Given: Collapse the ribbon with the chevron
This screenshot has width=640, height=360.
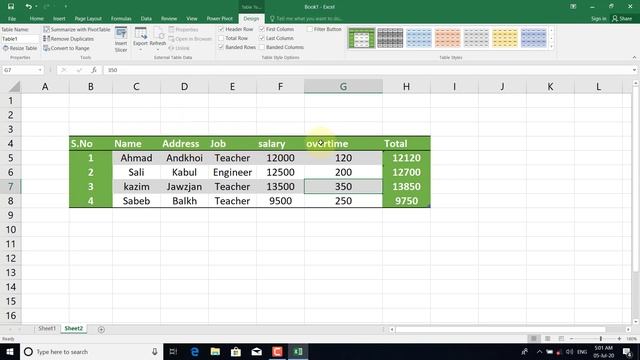Looking at the screenshot, I should pyautogui.click(x=634, y=58).
